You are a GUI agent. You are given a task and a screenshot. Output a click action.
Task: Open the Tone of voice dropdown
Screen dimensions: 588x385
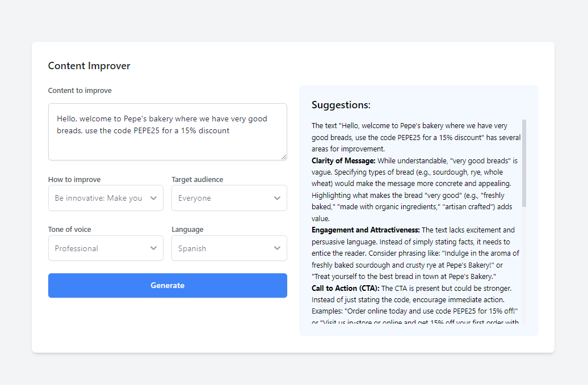pos(106,248)
